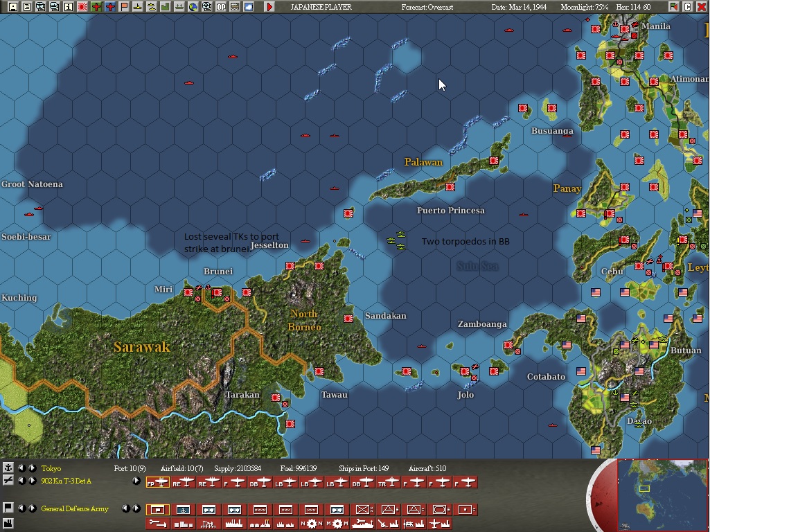Select the red plane on blue background icon
Screen dimensions: 798x532
pos(110,7)
